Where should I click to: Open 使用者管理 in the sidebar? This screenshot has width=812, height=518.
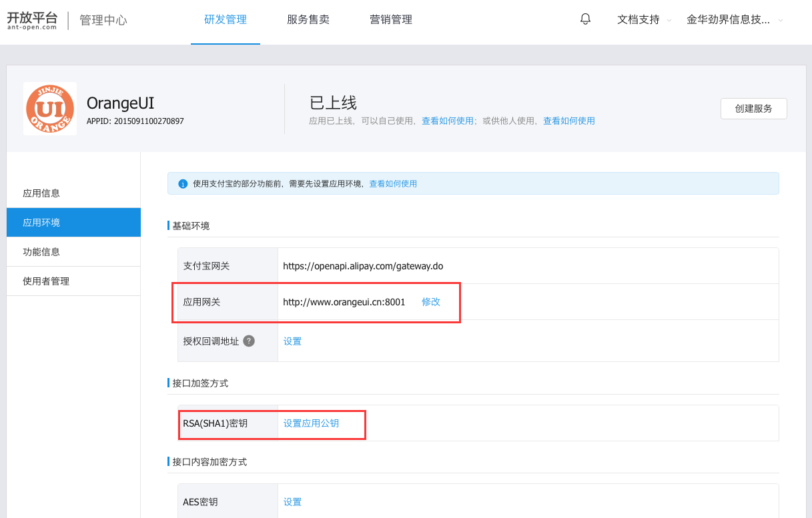[46, 281]
